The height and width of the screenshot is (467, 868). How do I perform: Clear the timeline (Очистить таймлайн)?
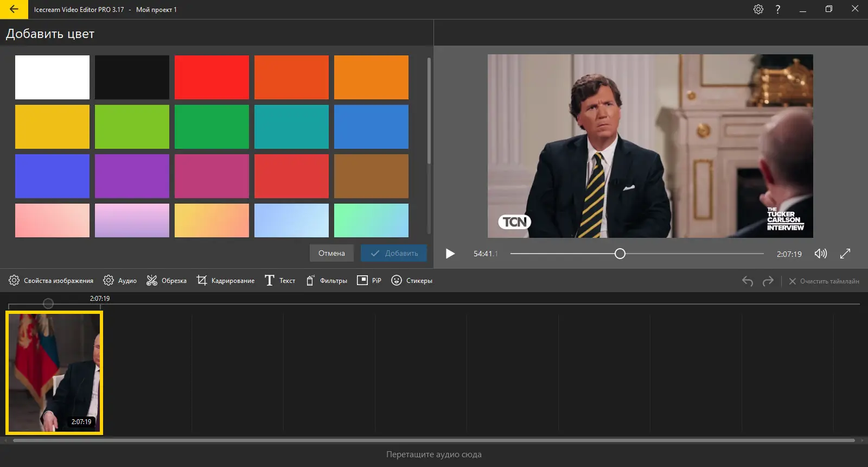pyautogui.click(x=824, y=281)
